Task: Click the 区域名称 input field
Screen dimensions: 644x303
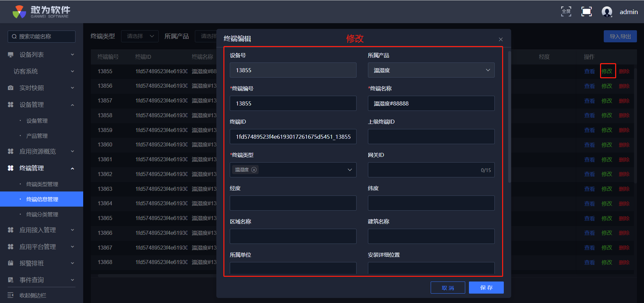Action: pyautogui.click(x=293, y=236)
